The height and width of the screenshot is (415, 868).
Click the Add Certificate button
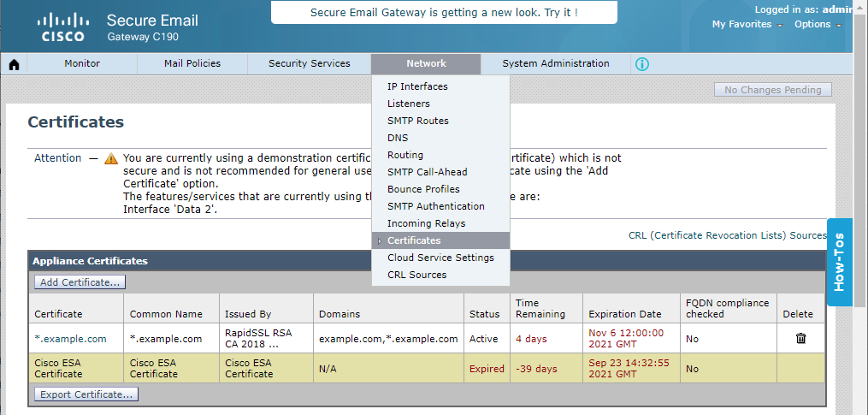80,282
